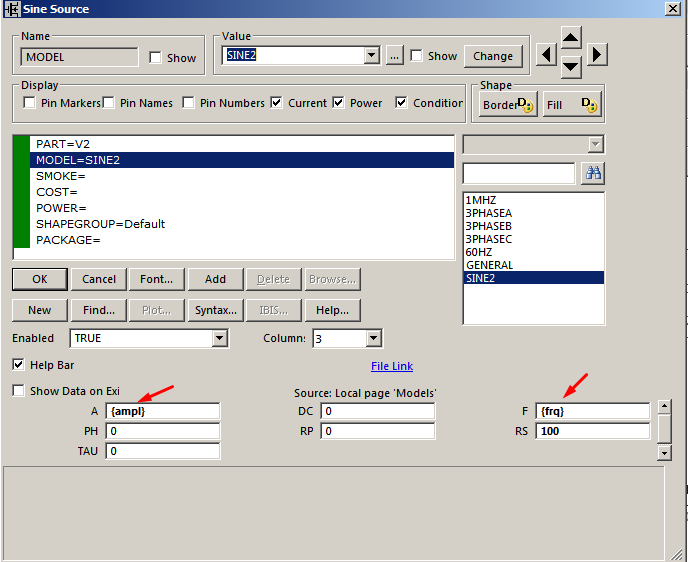Select the MODEL=SINE2 attribute row
688x562 pixels.
(242, 160)
